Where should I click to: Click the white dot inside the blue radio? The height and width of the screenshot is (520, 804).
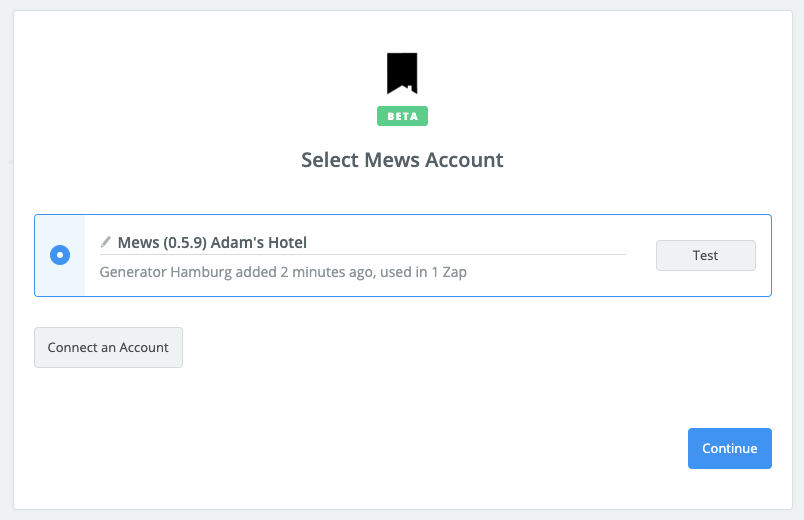tap(60, 255)
